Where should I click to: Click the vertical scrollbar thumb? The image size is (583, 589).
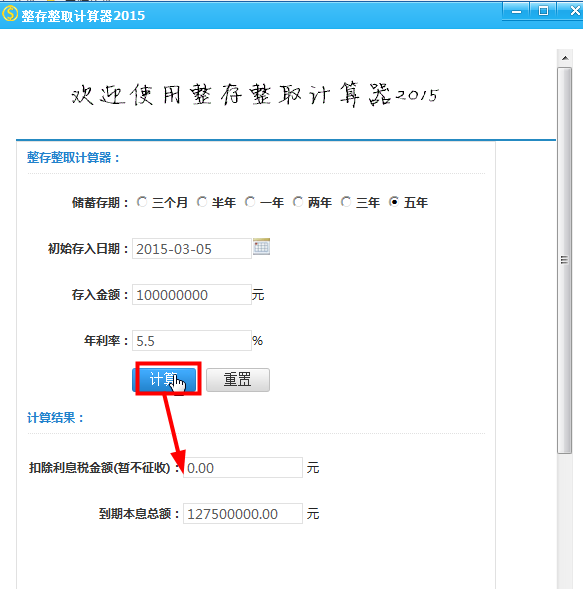coord(565,260)
